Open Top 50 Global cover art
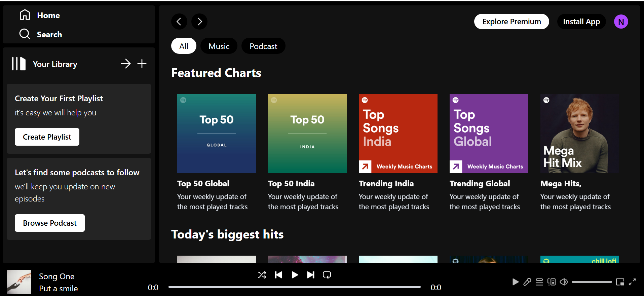The width and height of the screenshot is (644, 296). click(x=217, y=134)
